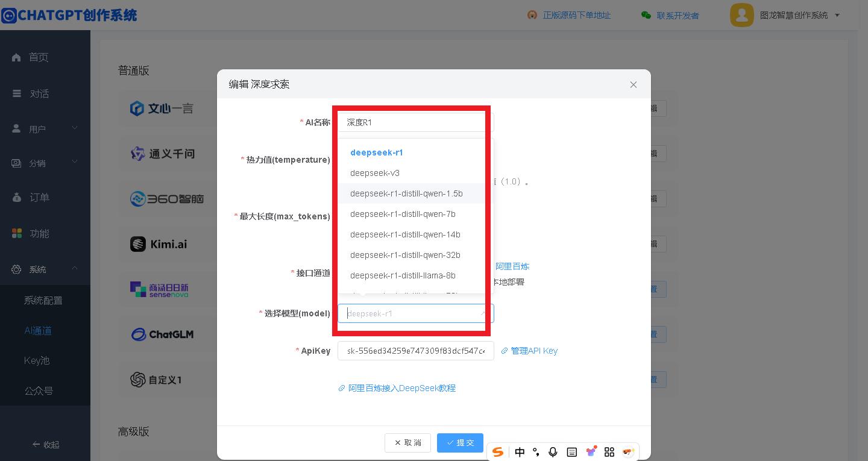Open the IME soft keyboard icon
The height and width of the screenshot is (461, 868).
(572, 452)
